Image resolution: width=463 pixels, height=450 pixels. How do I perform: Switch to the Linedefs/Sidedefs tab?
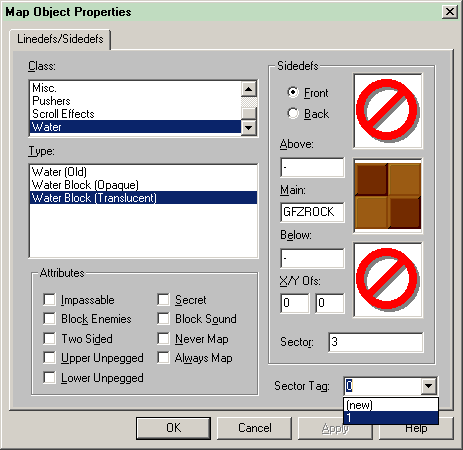(x=60, y=39)
